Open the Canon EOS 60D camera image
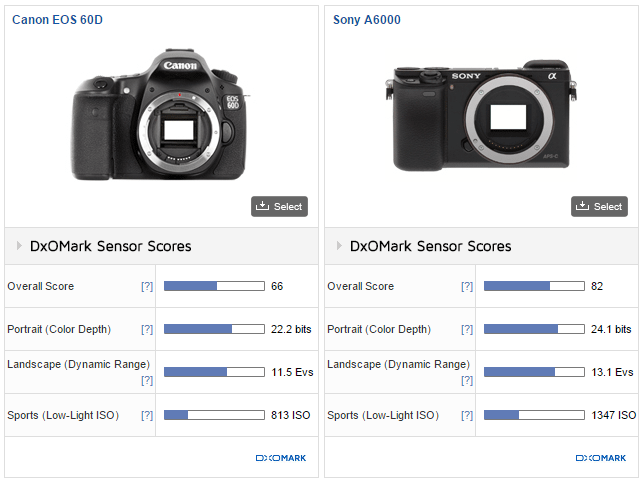The height and width of the screenshot is (483, 644). [x=160, y=117]
